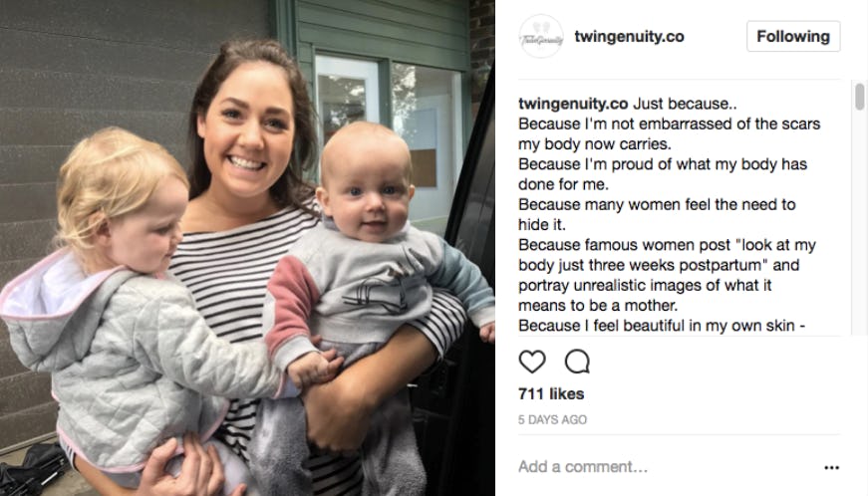Click the line 'Because I'm proud of what my body'
The image size is (868, 496).
(663, 164)
